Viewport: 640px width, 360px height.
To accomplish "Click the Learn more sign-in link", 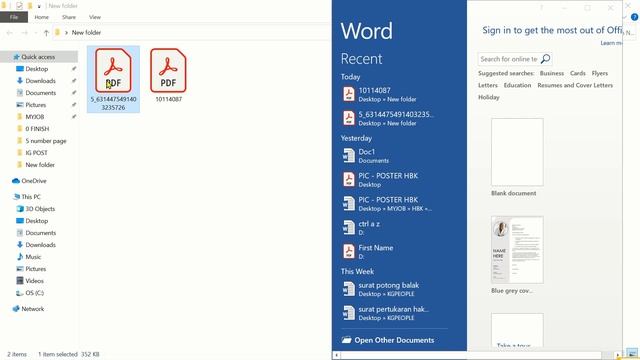I will tap(611, 43).
